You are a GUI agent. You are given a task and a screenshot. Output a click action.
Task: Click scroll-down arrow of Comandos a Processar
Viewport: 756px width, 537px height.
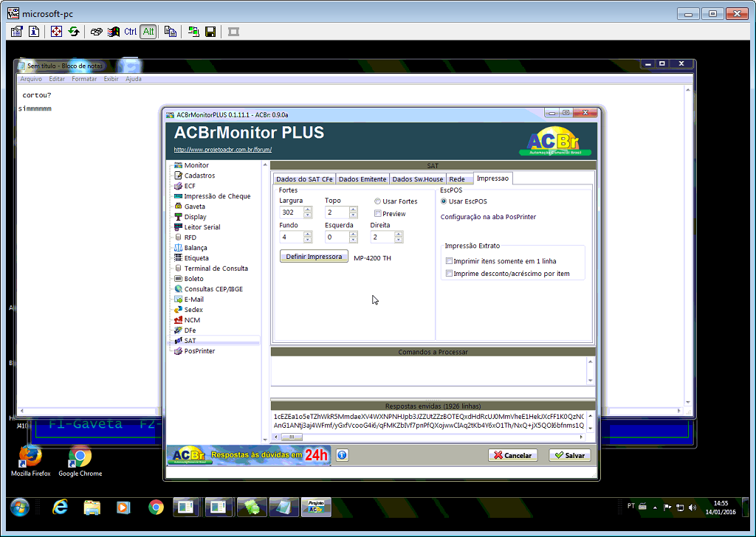point(590,381)
